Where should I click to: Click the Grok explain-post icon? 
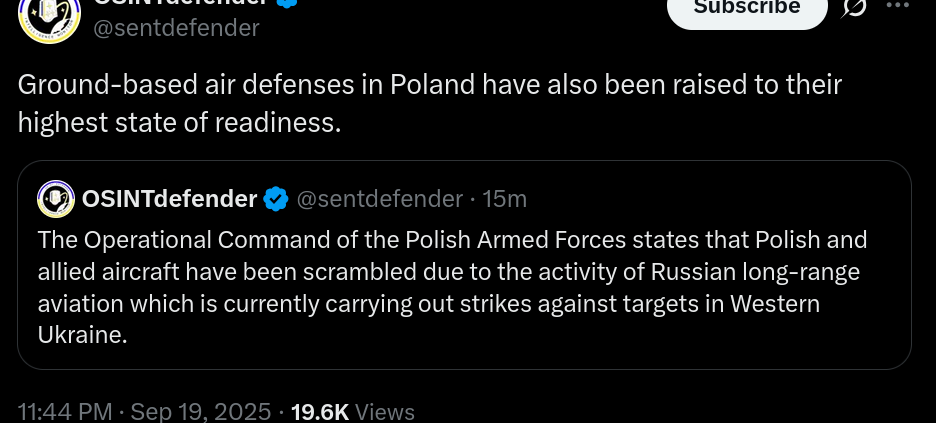[854, 7]
